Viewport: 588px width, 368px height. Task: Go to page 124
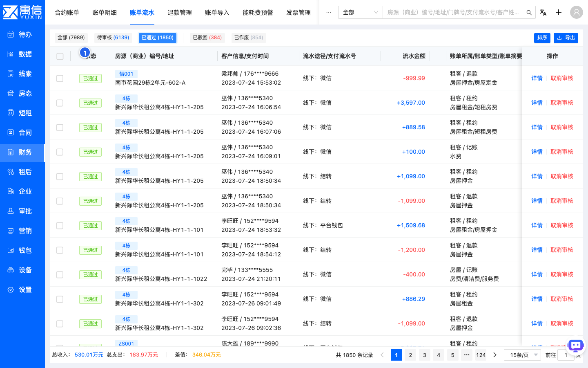[481, 355]
